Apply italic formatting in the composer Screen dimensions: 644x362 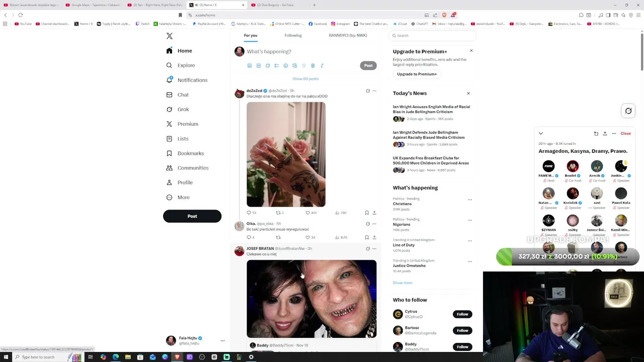pos(322,66)
